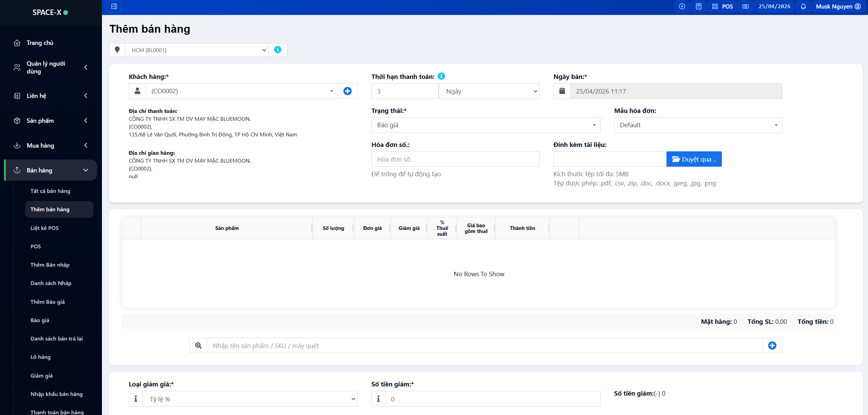Viewport: 868px width, 415px height.
Task: Click the sale date calendar icon
Action: 562,91
